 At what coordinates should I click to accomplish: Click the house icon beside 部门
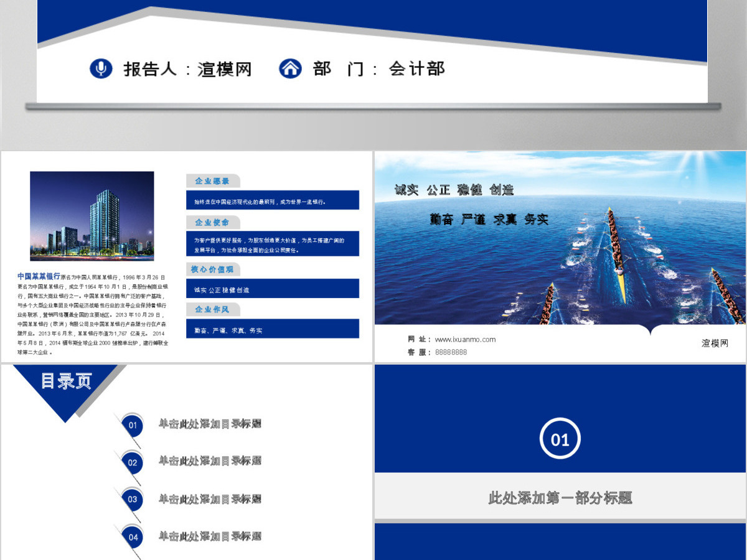coord(290,68)
